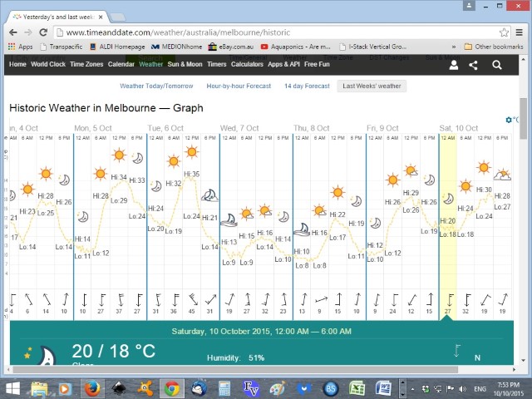
Task: Open the volume icon in system tray
Action: [x=462, y=389]
